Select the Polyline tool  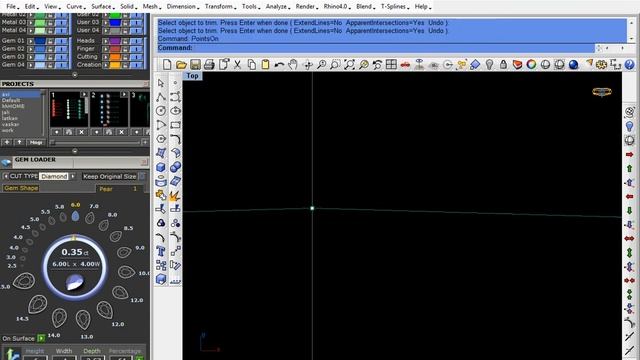[x=161, y=97]
